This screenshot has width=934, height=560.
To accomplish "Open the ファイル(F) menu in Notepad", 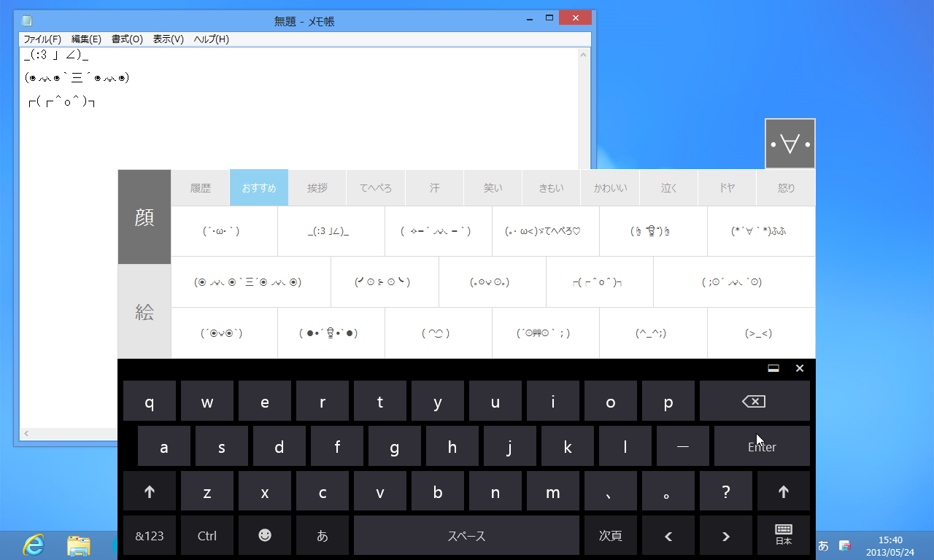I will click(42, 39).
